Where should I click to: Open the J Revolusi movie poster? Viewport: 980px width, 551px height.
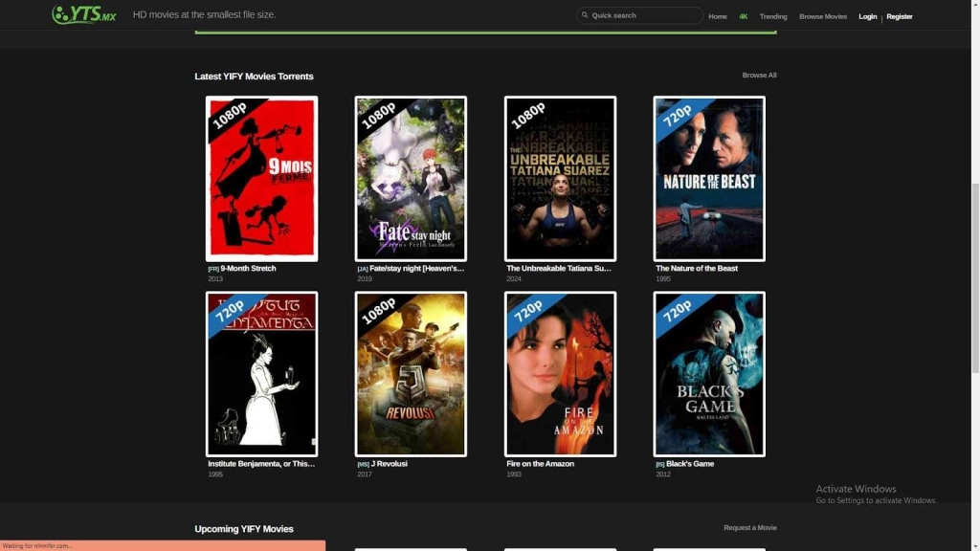click(x=411, y=374)
